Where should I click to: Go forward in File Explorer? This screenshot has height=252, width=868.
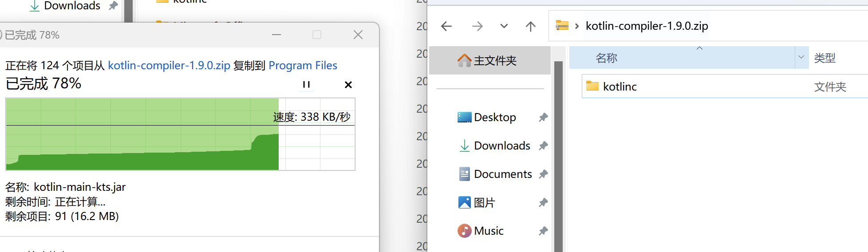(x=477, y=26)
